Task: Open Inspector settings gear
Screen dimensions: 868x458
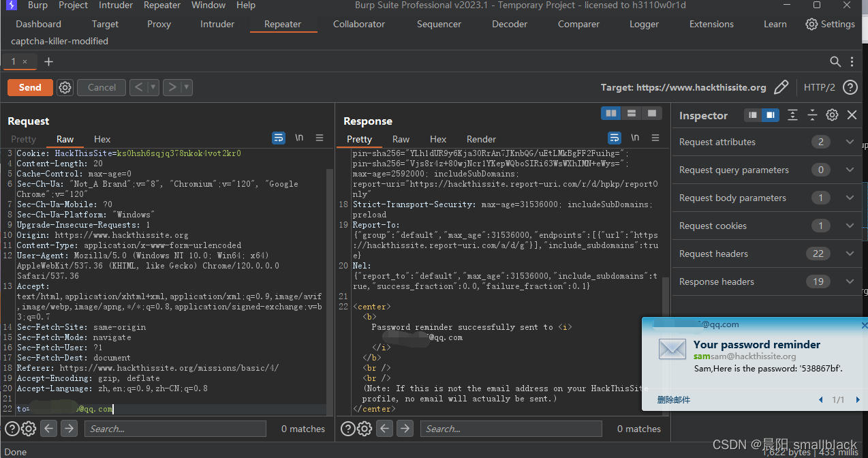Action: [x=832, y=115]
